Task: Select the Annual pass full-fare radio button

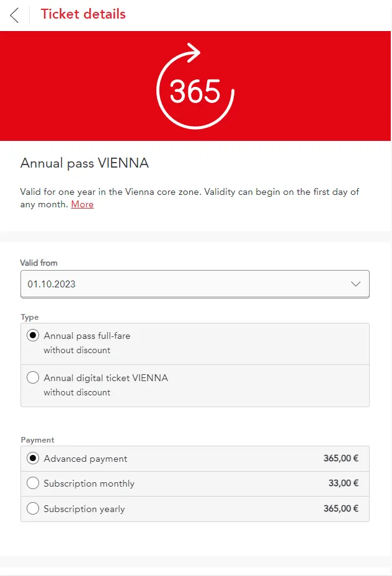Action: 33,336
